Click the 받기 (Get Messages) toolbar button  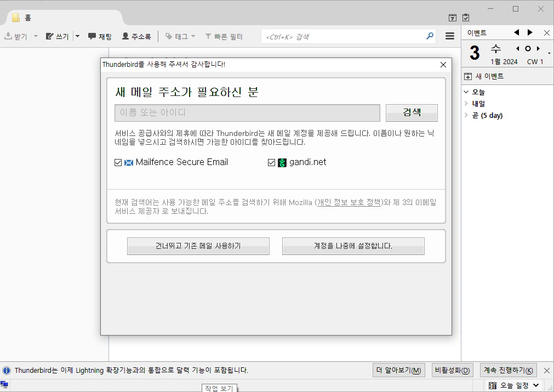pyautogui.click(x=15, y=36)
